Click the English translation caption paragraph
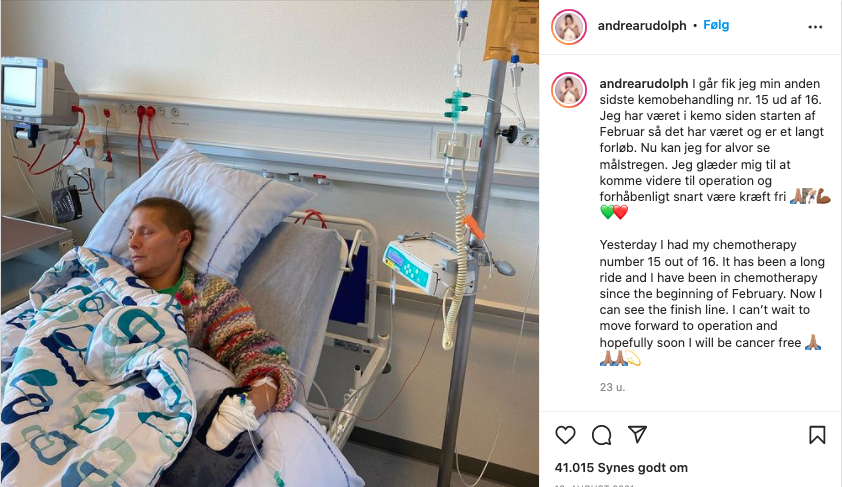 coord(712,302)
